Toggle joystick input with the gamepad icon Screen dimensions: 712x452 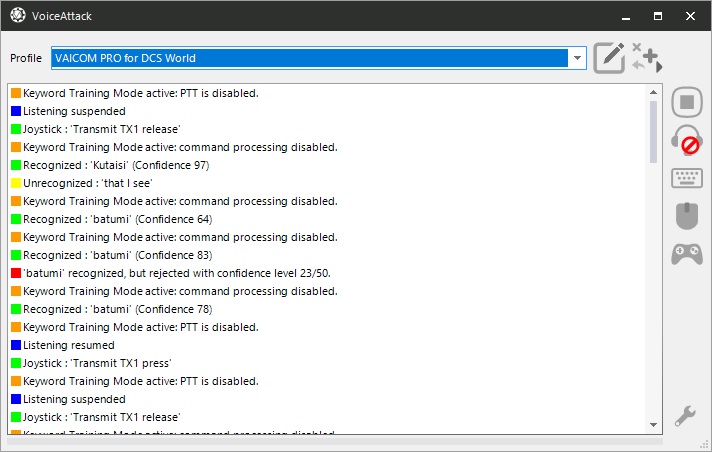pos(687,254)
